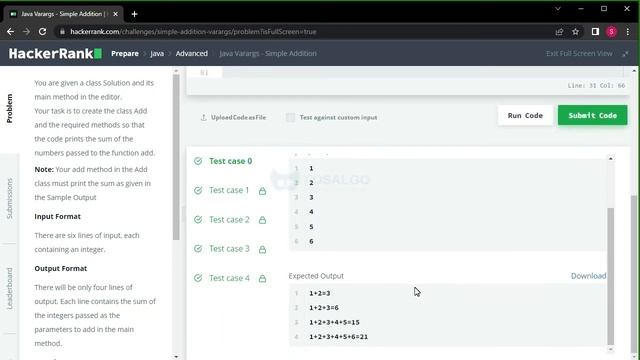Open the tab search chevron in title bar
640x360 pixels.
tap(558, 9)
